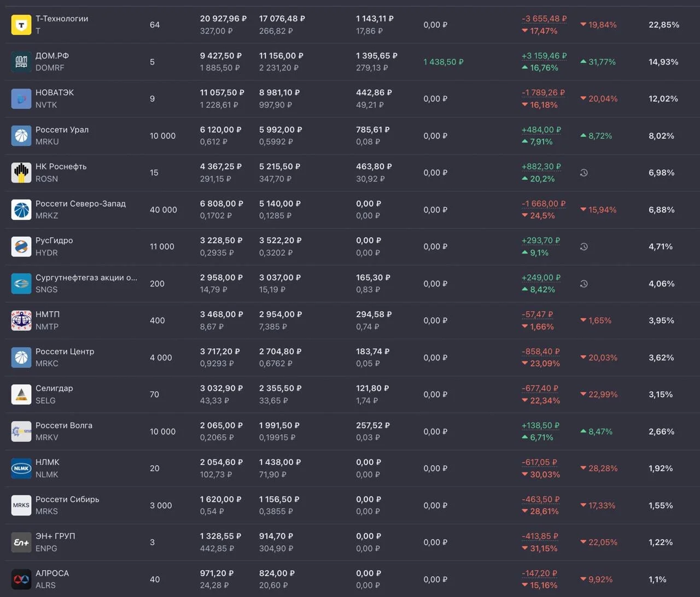Open the Россети Сибирь MRKS logo icon
This screenshot has height=597, width=700.
click(x=21, y=505)
